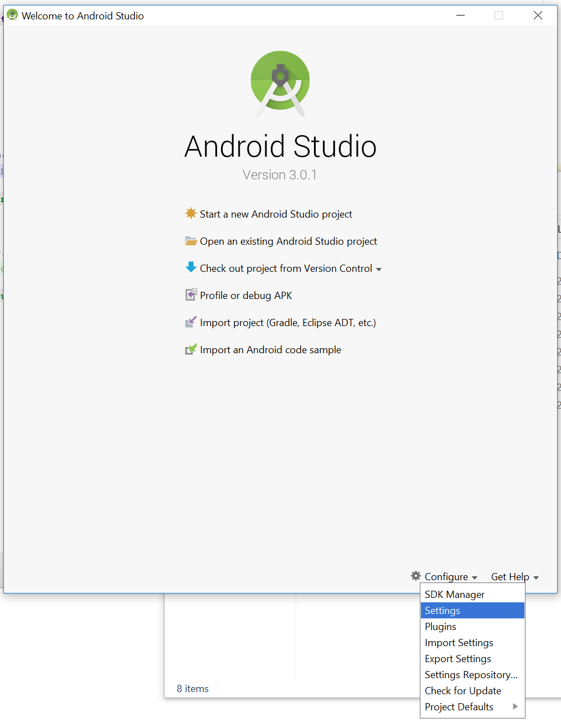Image resolution: width=561 pixels, height=728 pixels.
Task: Click the Android Studio logo in title bar
Action: pyautogui.click(x=12, y=15)
